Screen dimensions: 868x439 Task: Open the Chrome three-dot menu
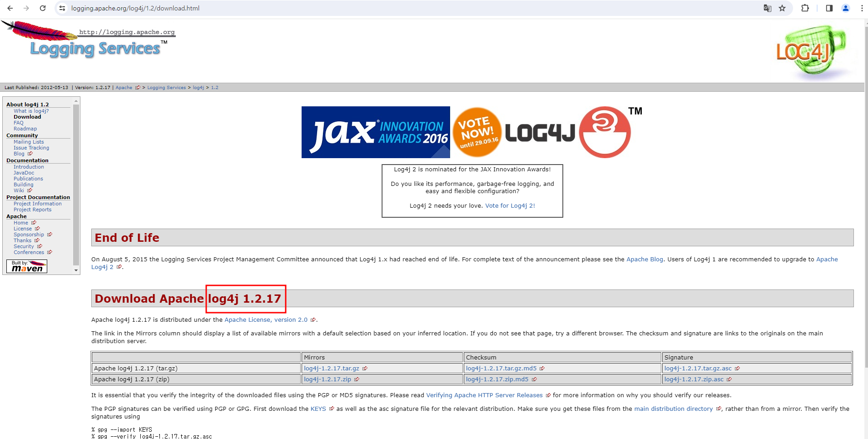coord(862,8)
